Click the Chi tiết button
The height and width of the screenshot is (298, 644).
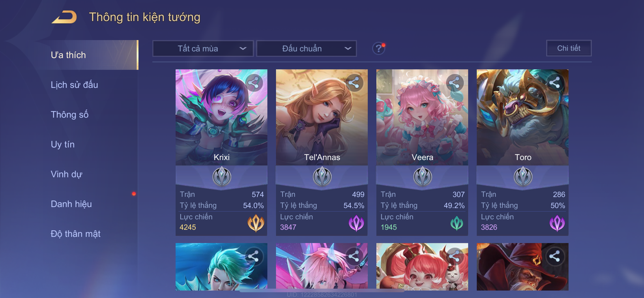click(x=569, y=48)
